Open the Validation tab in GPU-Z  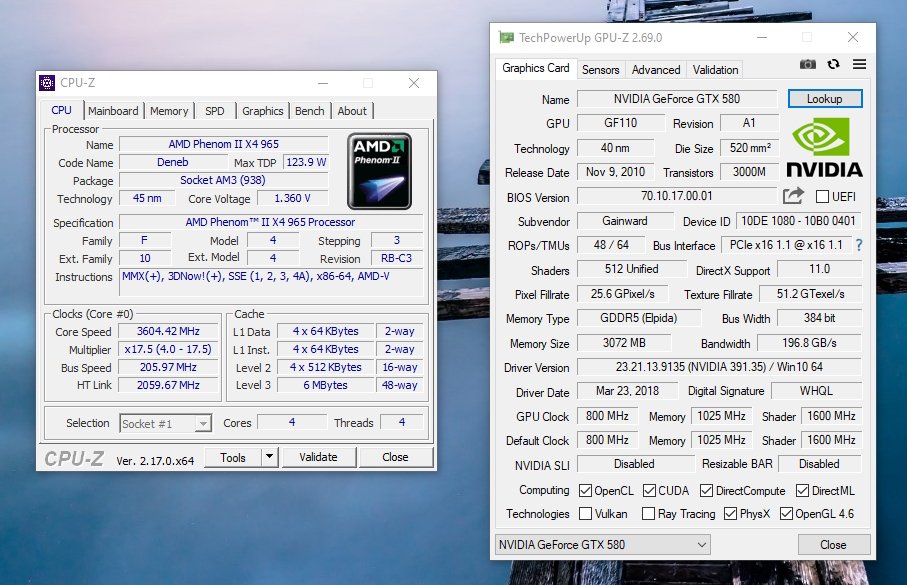pos(716,69)
